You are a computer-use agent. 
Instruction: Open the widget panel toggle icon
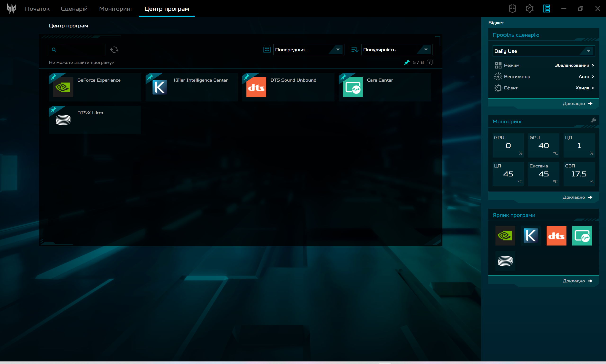(546, 9)
